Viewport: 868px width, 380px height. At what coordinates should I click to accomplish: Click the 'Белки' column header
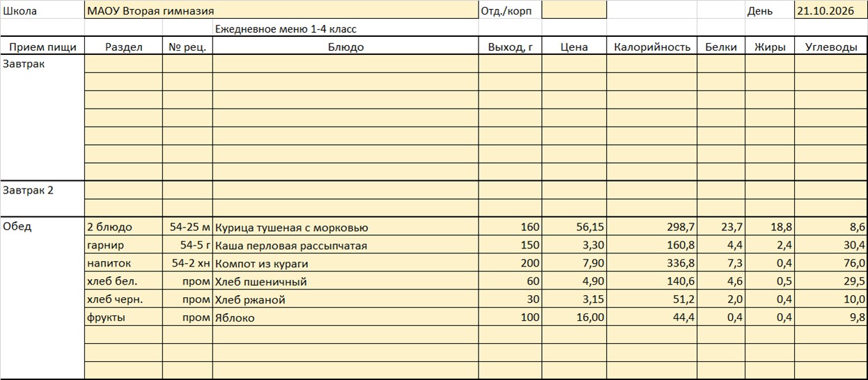721,47
